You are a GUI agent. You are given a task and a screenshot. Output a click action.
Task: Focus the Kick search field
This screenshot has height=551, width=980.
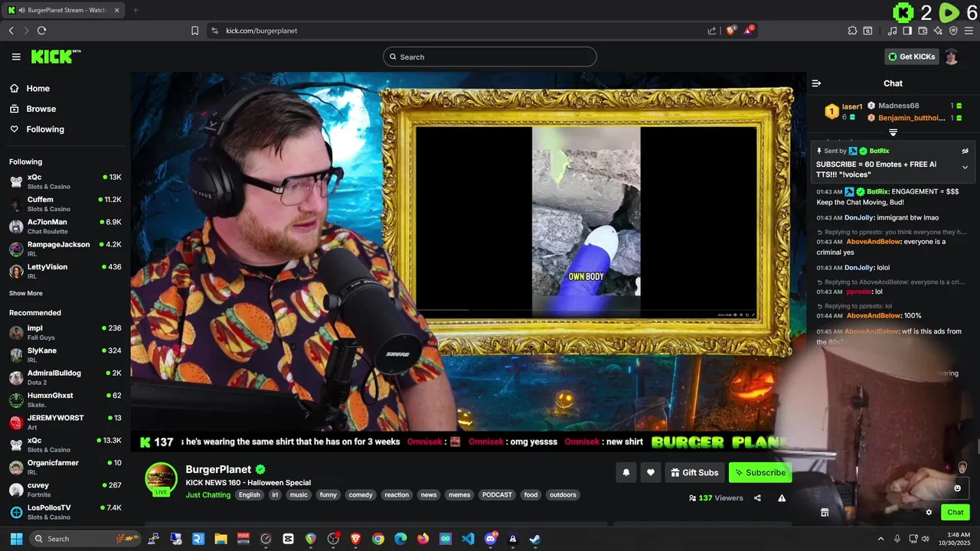point(490,57)
